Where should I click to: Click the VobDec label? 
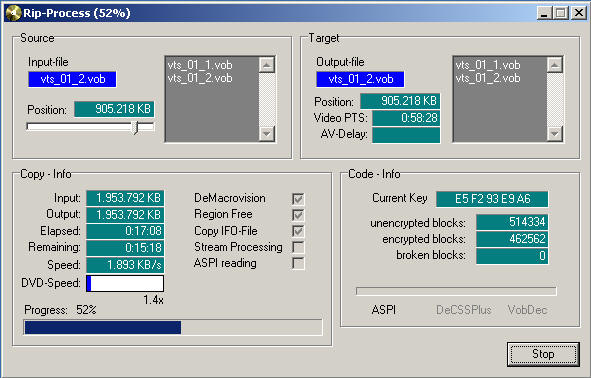click(x=527, y=310)
